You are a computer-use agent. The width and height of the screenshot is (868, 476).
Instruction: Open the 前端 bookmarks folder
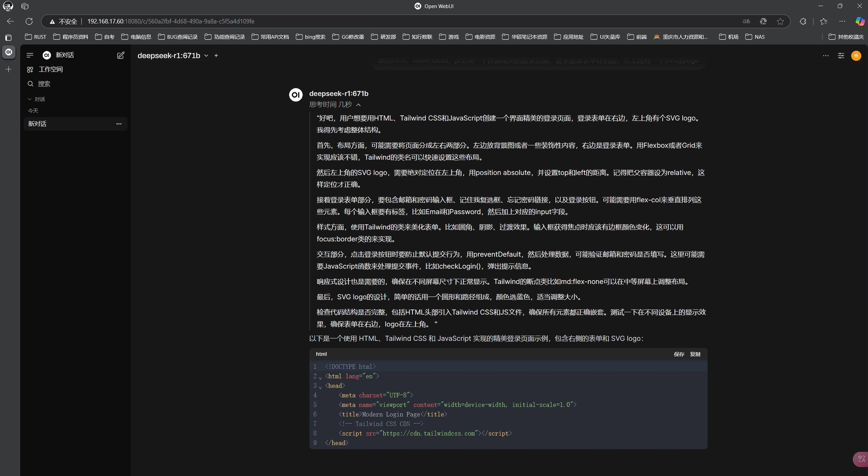[637, 37]
